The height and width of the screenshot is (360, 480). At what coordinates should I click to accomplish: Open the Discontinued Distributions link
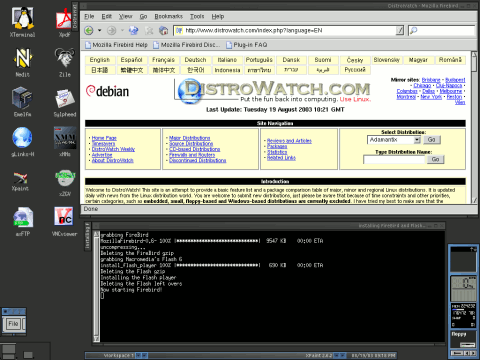coord(198,161)
